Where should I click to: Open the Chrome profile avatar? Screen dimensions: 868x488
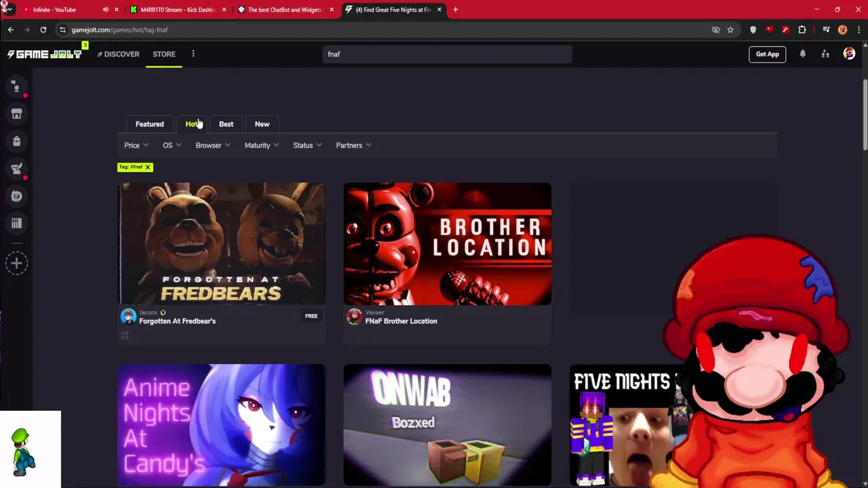[x=842, y=30]
